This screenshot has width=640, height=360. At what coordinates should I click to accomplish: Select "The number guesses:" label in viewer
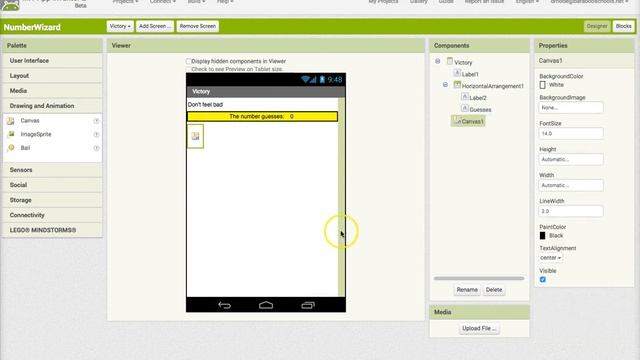click(x=256, y=116)
